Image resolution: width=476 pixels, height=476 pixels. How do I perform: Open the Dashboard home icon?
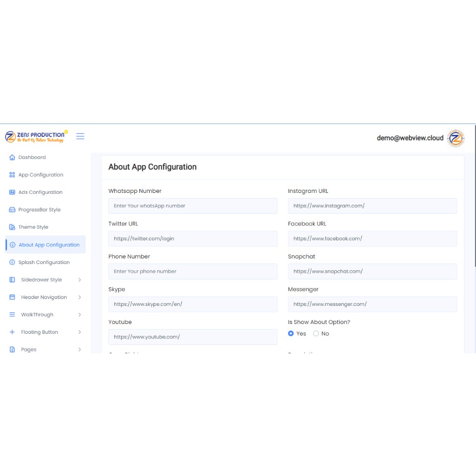click(x=13, y=158)
